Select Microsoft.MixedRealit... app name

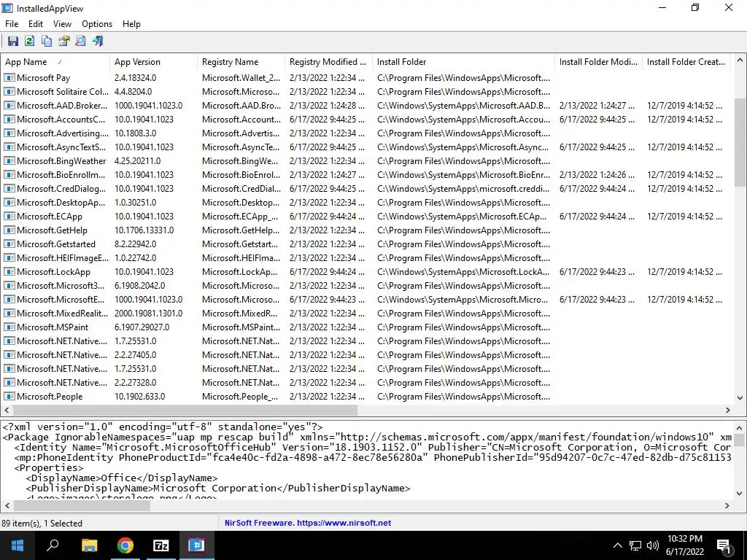point(63,314)
